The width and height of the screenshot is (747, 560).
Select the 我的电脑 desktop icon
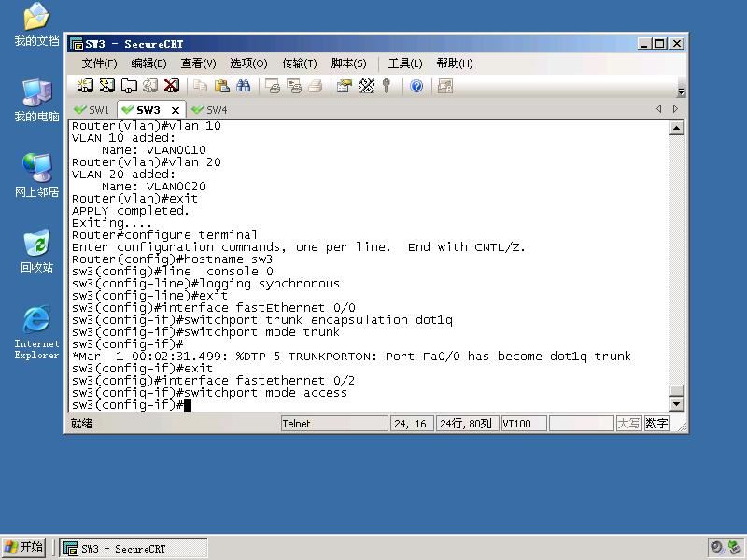pos(36,101)
